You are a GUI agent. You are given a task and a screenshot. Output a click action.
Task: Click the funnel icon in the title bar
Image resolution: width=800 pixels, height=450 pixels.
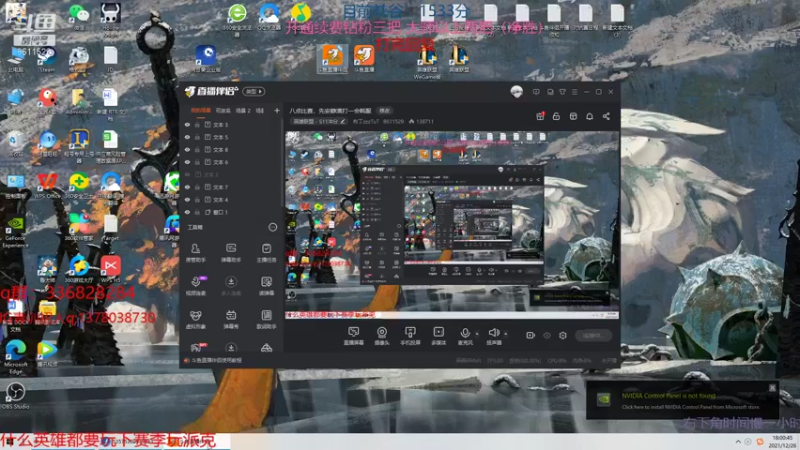(562, 92)
